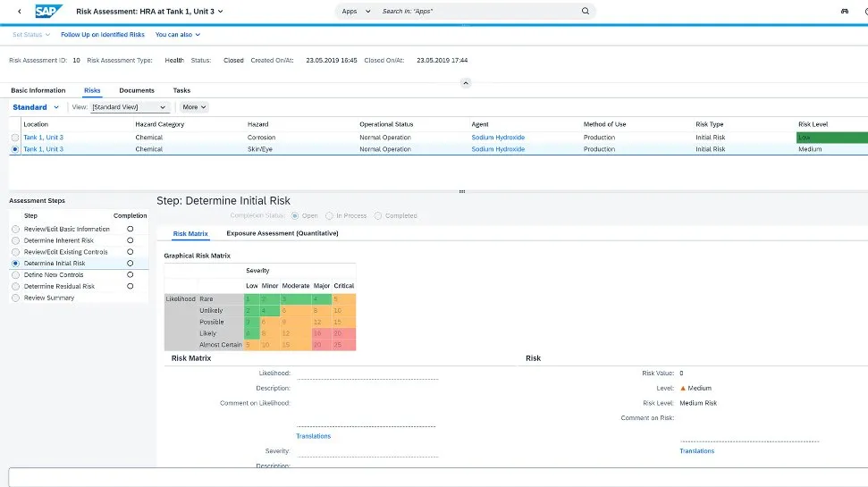Image resolution: width=868 pixels, height=487 pixels.
Task: Select the Corrosion hazard row radio button
Action: click(15, 138)
